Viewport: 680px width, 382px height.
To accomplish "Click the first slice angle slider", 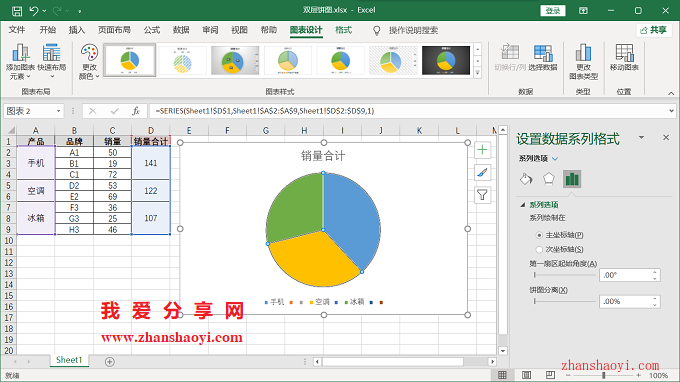I will click(565, 275).
